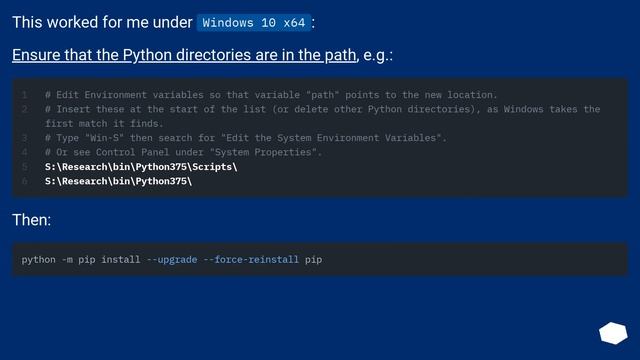The height and width of the screenshot is (360, 640).
Task: Select the S:\Research\bin\Python375\ path on line 6
Action: (118, 181)
